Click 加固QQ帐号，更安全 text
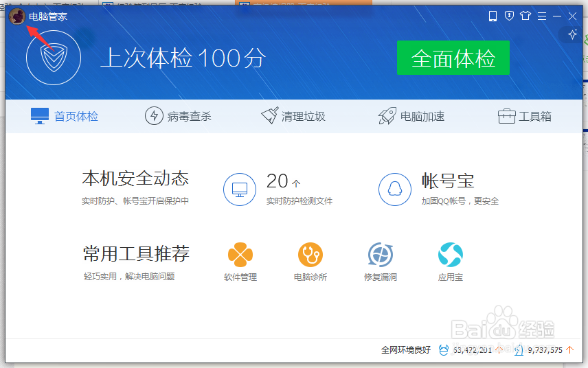 [460, 201]
